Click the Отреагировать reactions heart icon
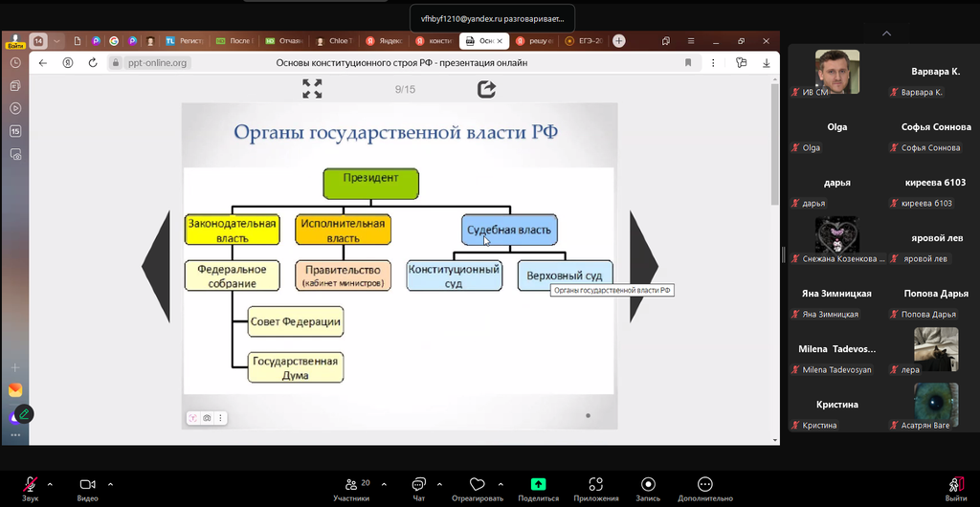This screenshot has height=507, width=980. tap(478, 485)
